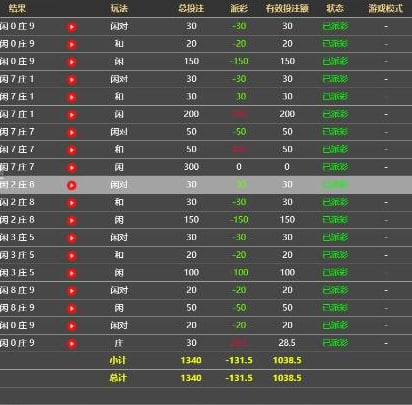Screen dimensions: 412x405
Task: Click the 玩法 column header
Action: click(119, 8)
